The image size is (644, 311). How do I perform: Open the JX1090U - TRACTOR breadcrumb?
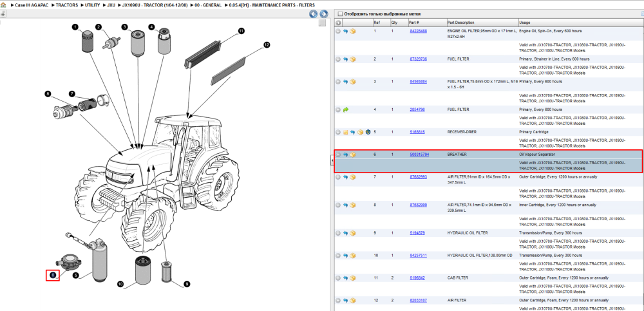[x=155, y=5]
